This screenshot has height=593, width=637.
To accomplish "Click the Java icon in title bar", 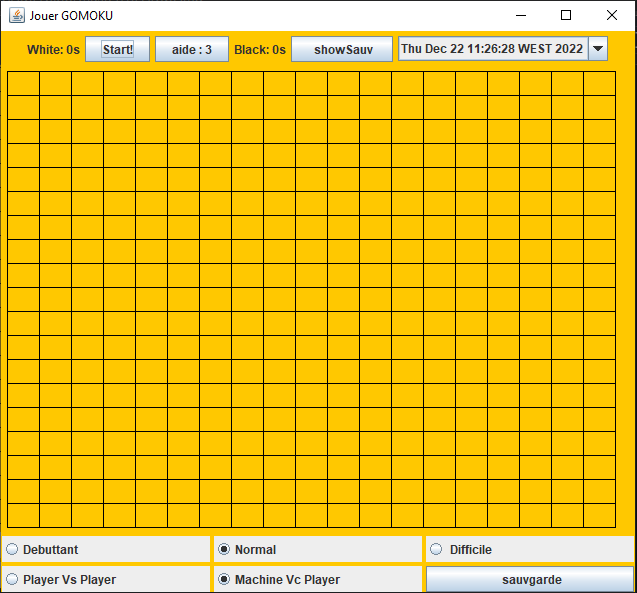I will point(17,15).
